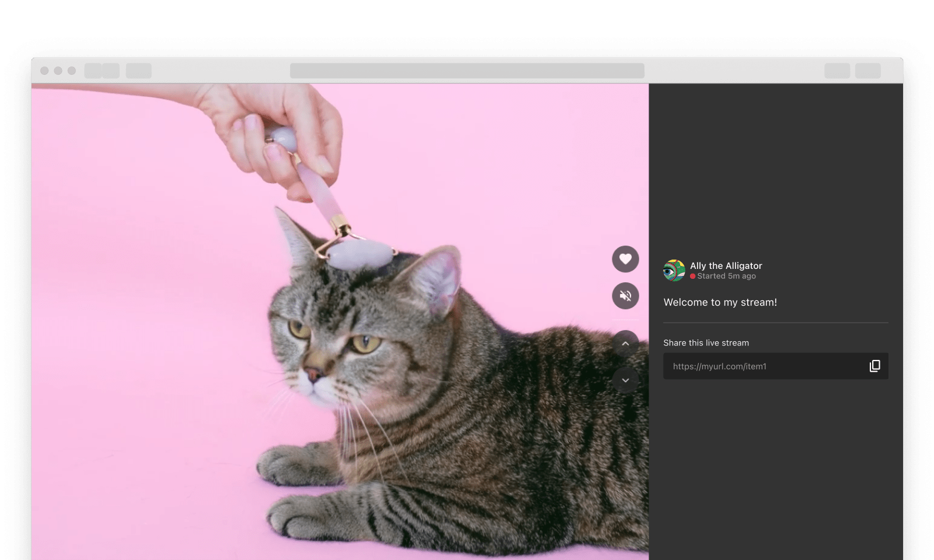Click the browser address bar
This screenshot has width=934, height=560.
click(x=467, y=71)
